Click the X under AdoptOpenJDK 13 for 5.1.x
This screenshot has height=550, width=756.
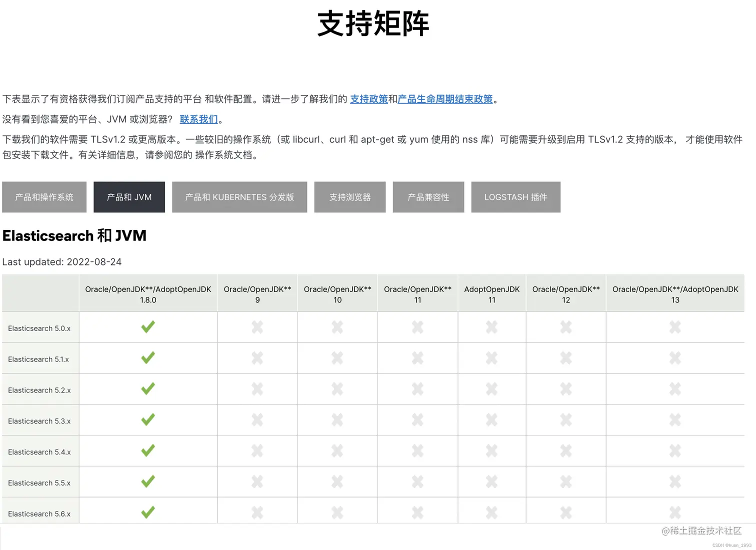675,358
